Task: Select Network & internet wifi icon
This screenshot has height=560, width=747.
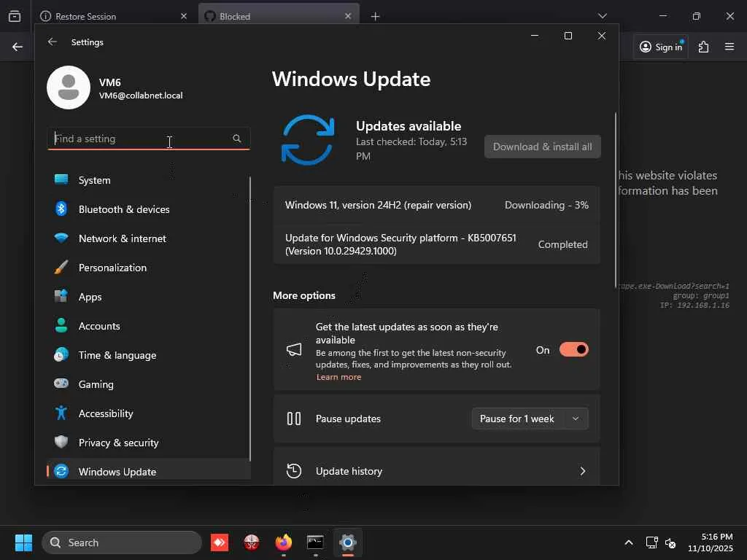Action: coord(61,238)
